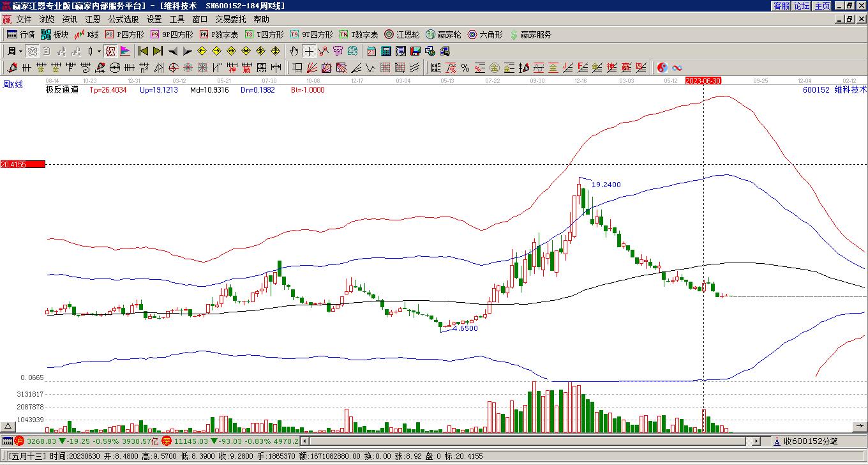Click the infinity loop icon
This screenshot has width=868, height=465.
coord(677,68)
